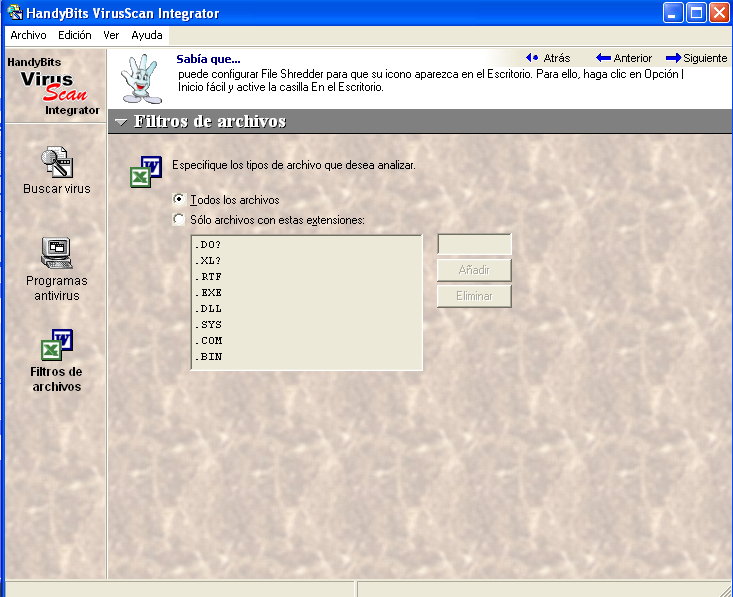Click the Anterior left arrow icon

click(604, 58)
